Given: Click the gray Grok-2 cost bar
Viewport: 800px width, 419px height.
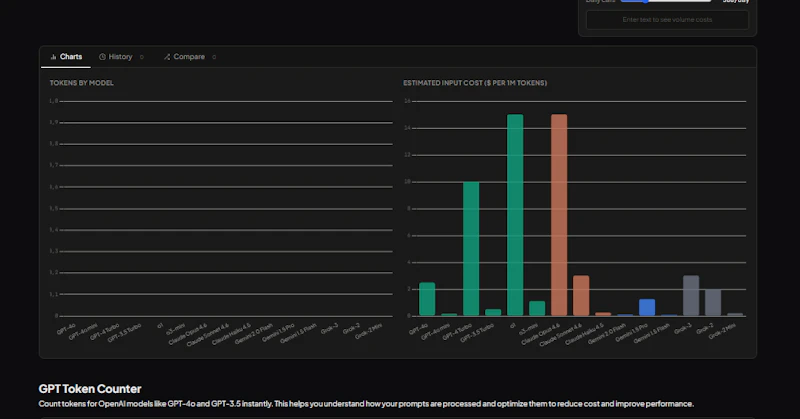Looking at the screenshot, I should point(713,302).
